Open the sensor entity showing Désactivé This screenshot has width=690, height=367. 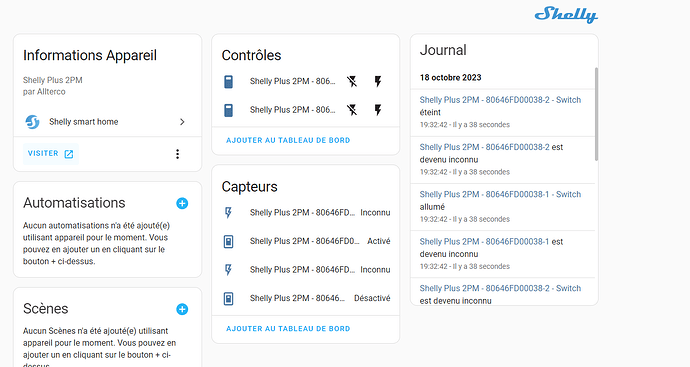click(306, 298)
